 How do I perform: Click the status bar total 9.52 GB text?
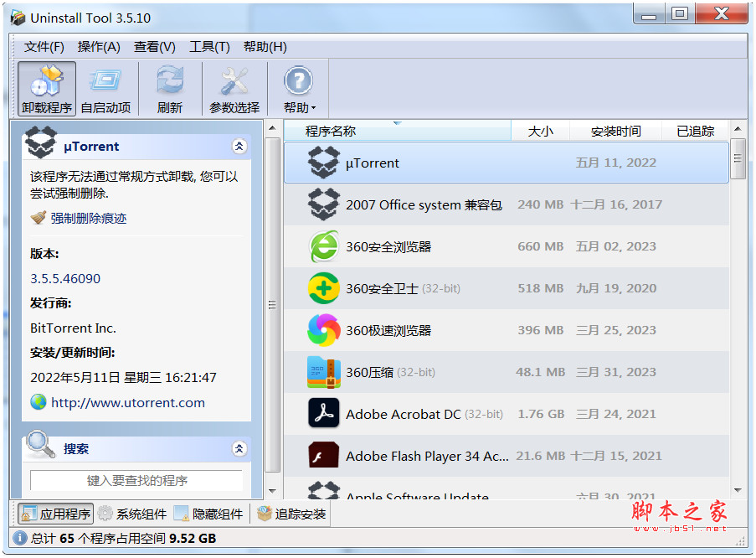point(193,538)
